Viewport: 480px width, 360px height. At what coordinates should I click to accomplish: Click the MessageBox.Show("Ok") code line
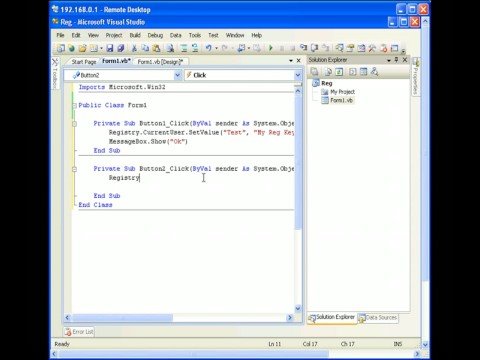pyautogui.click(x=148, y=142)
